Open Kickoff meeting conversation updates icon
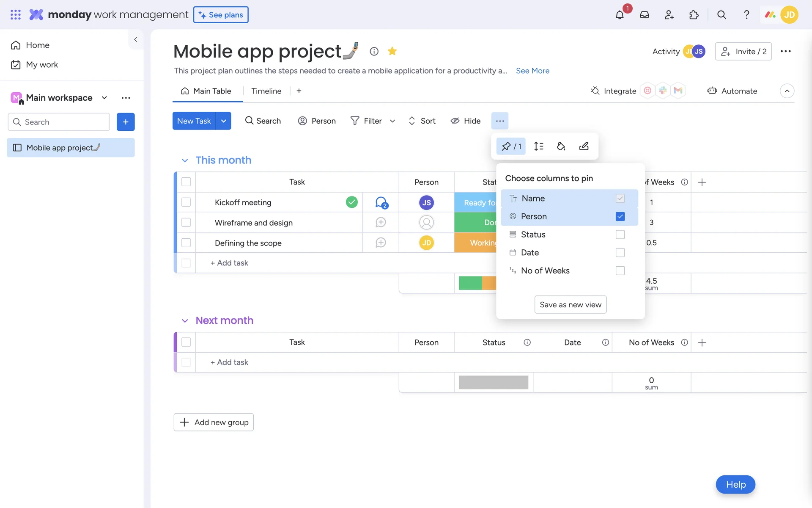The image size is (812, 508). [381, 202]
